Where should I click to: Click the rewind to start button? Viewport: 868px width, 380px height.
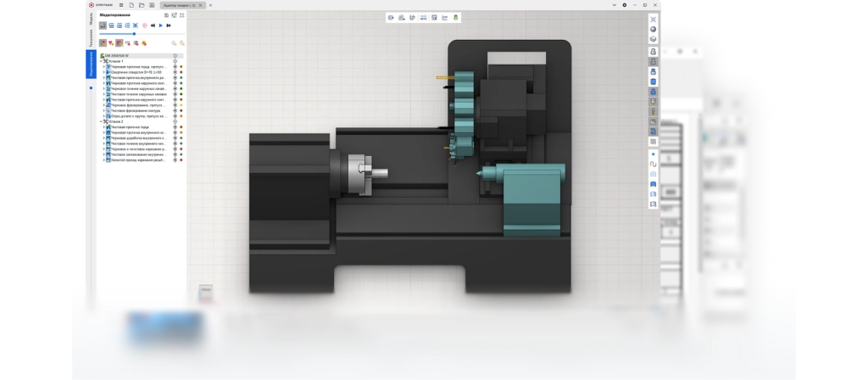(153, 25)
